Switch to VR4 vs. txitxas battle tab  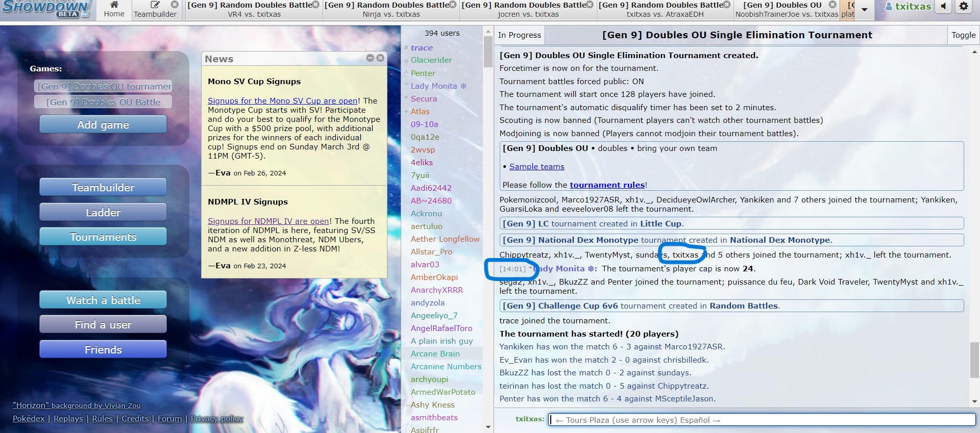point(254,10)
